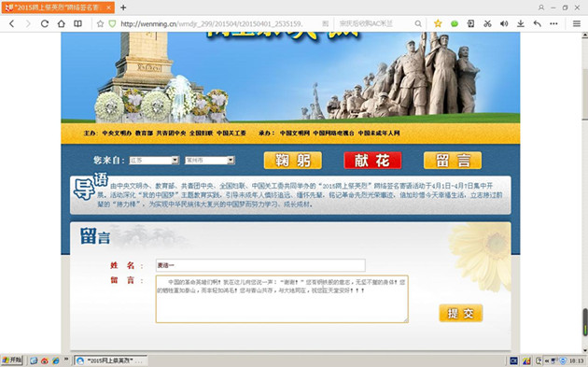Open the hamburger main menu
Viewport: 588px width, 367px height.
pos(577,23)
